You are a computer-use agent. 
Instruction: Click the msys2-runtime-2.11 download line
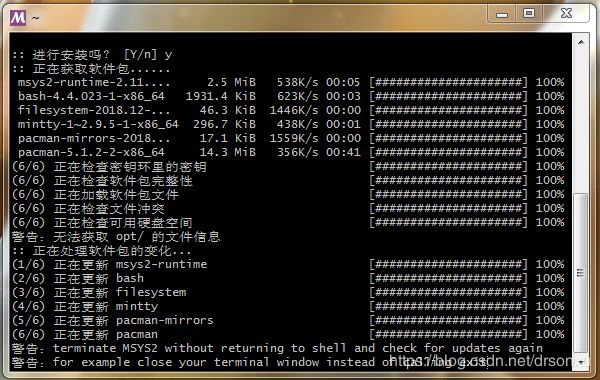(290, 82)
